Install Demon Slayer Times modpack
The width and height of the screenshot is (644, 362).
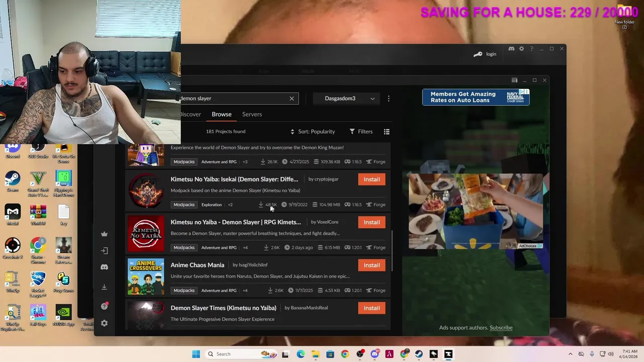[x=372, y=308]
